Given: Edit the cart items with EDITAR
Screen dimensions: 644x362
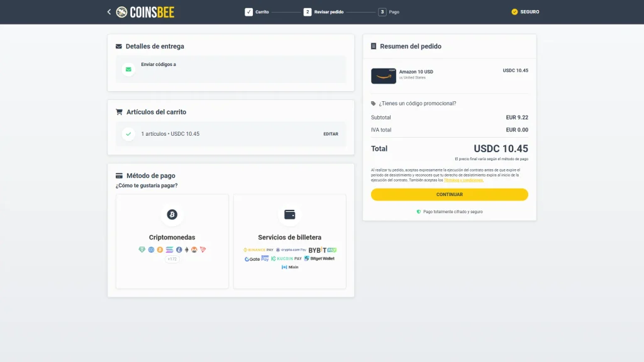Looking at the screenshot, I should [331, 134].
